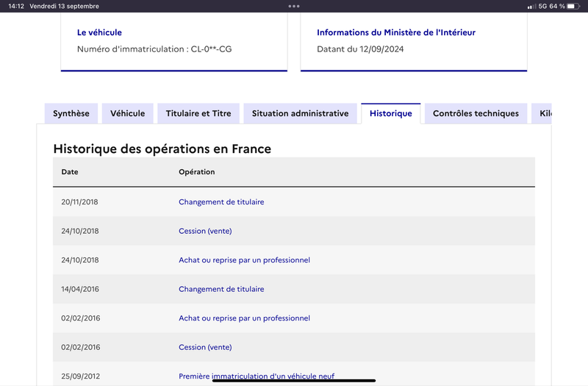Tap the 14:12 clock in status bar

coord(16,6)
